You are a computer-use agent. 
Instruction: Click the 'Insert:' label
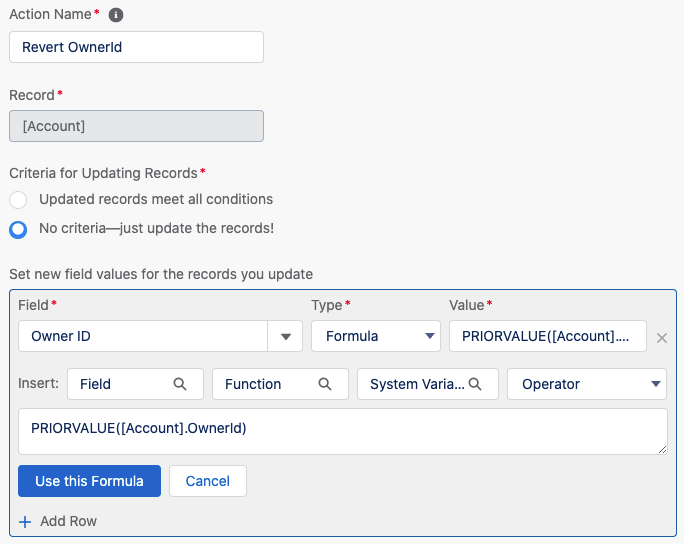(x=38, y=383)
